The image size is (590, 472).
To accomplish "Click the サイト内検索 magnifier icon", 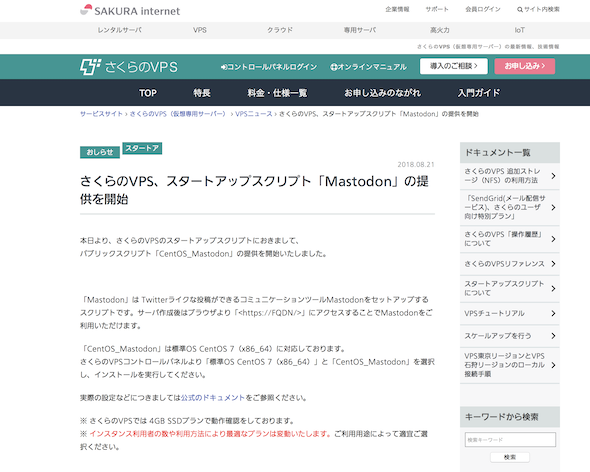I will pos(520,9).
